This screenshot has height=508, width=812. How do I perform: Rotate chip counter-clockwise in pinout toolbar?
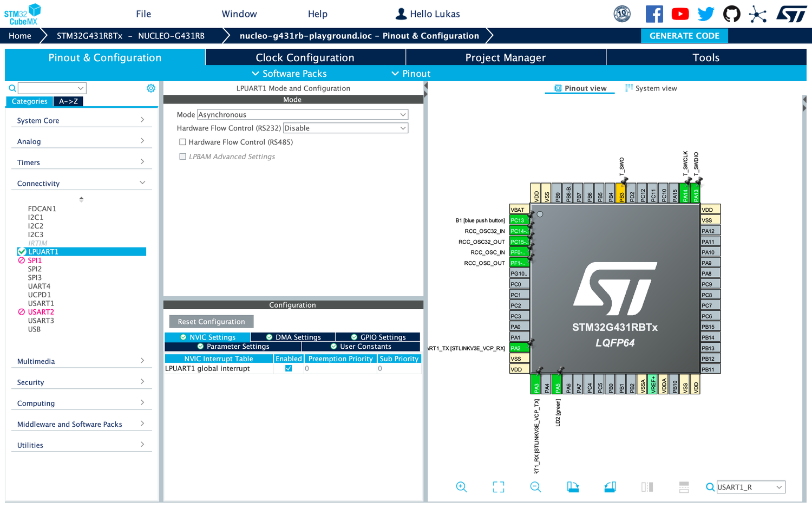coord(610,487)
